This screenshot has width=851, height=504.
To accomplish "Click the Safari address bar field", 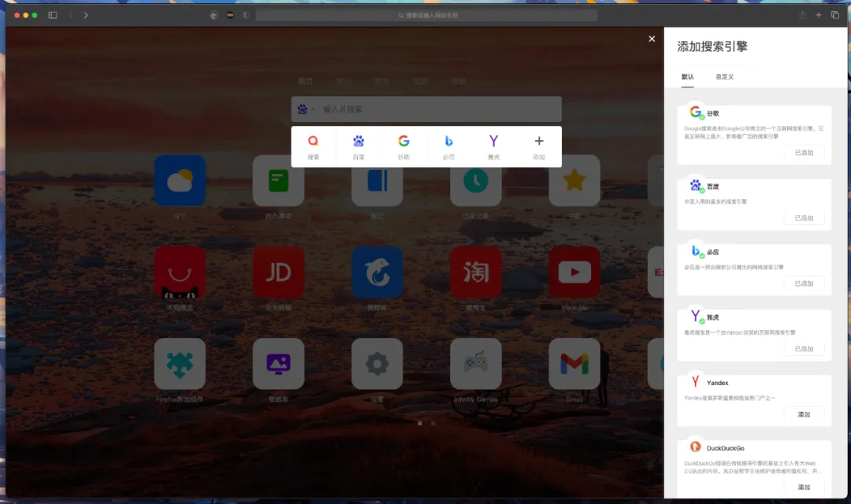I will pyautogui.click(x=426, y=15).
